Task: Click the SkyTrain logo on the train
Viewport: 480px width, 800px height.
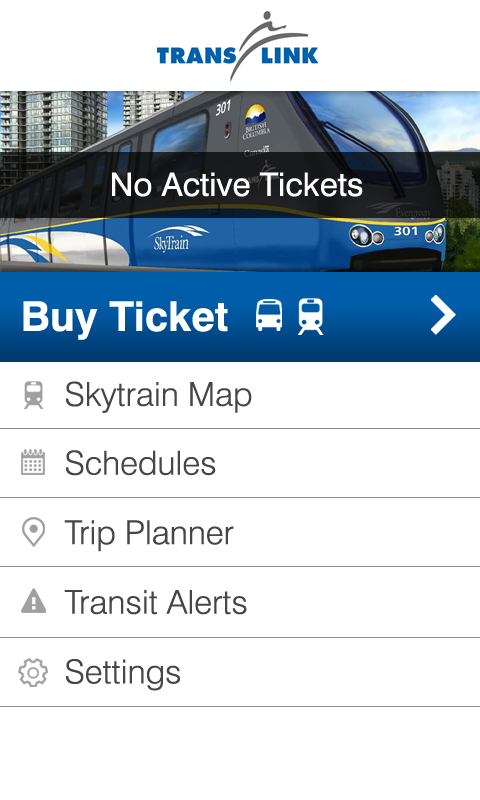Action: tap(178, 239)
